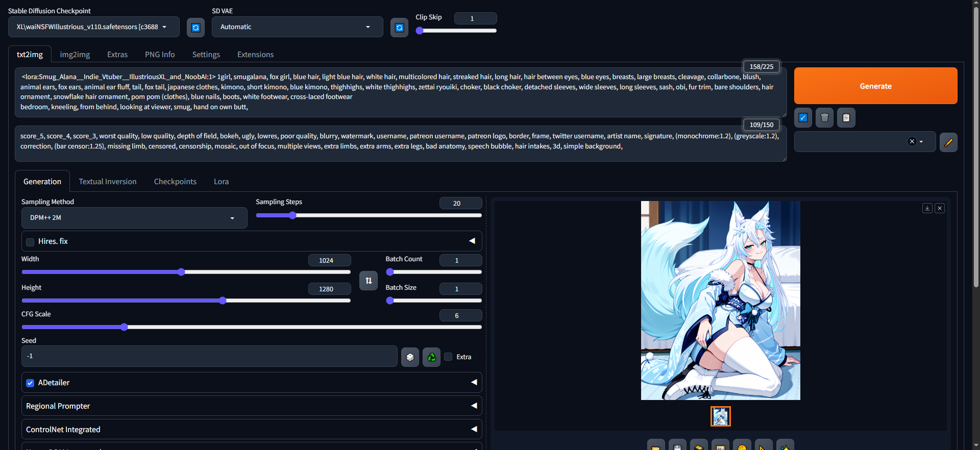The width and height of the screenshot is (980, 450).
Task: Click the sparkles upscale icon
Action: click(785, 445)
